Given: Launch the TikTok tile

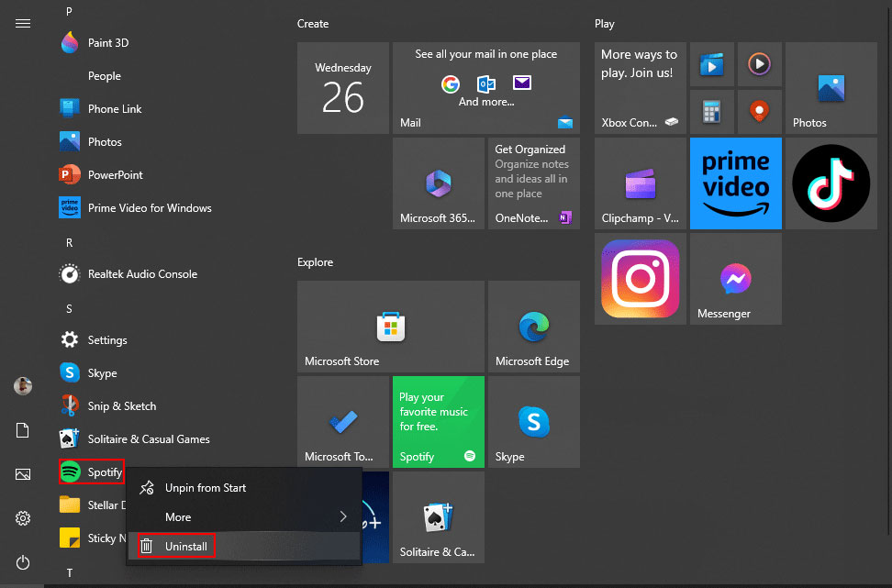Looking at the screenshot, I should (831, 183).
